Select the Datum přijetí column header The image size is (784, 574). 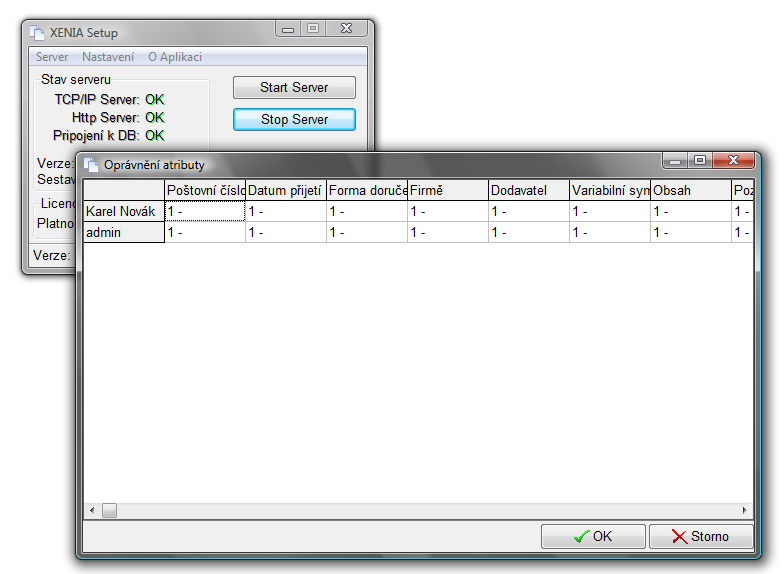click(x=286, y=190)
